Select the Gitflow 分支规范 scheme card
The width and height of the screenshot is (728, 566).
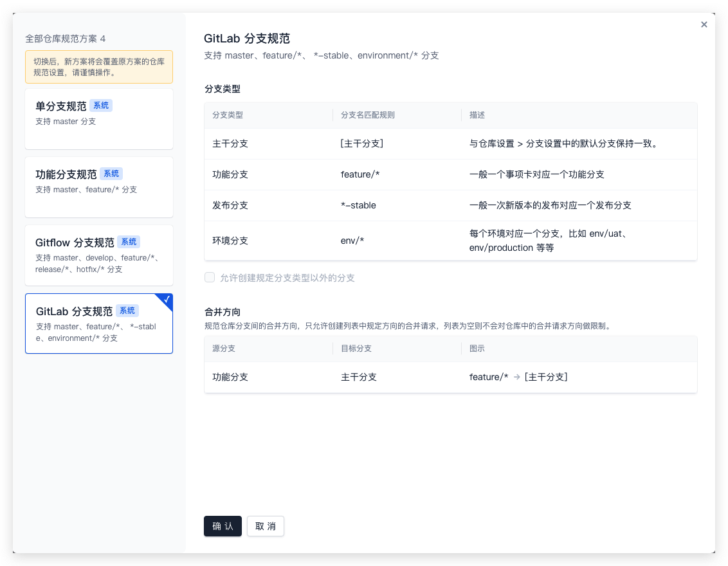(x=99, y=255)
